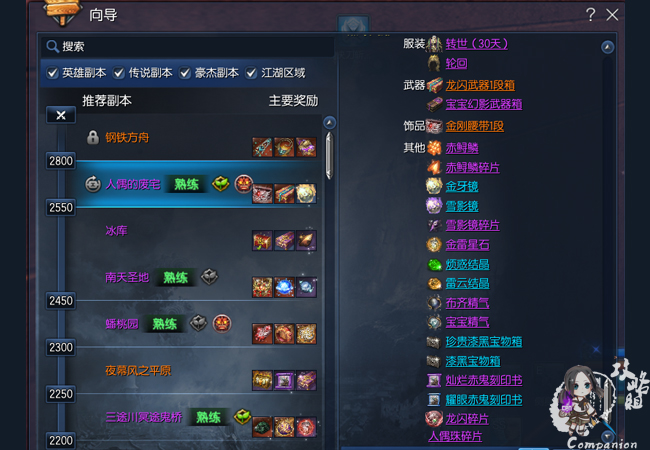Select the 夜幕风之平原 dungeon entry

click(x=138, y=370)
